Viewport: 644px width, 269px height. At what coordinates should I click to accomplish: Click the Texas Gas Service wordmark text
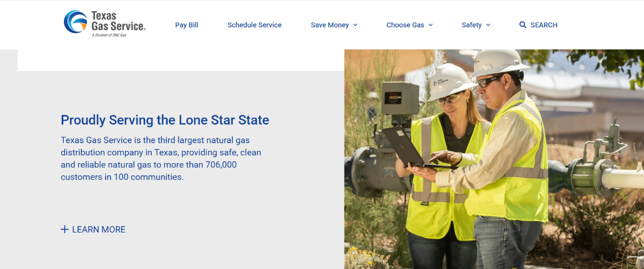[x=117, y=21]
